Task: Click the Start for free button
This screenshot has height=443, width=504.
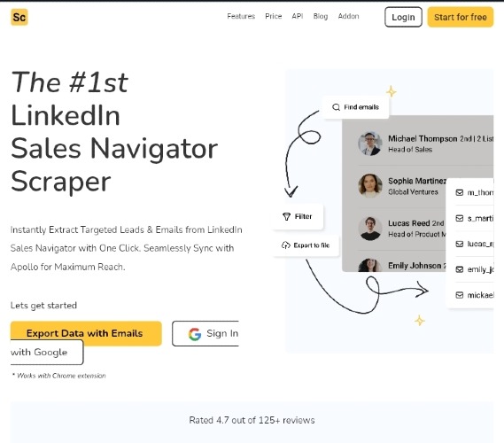Action: tap(461, 17)
